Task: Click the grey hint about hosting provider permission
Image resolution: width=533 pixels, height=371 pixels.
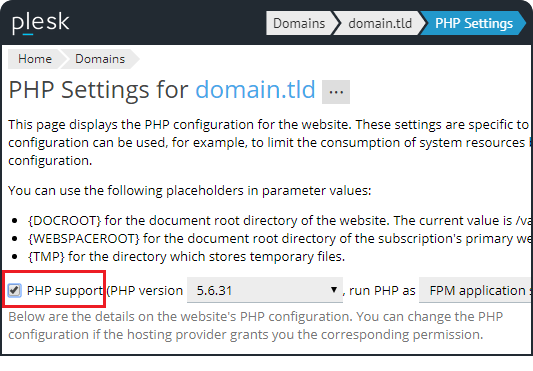Action: 256,325
